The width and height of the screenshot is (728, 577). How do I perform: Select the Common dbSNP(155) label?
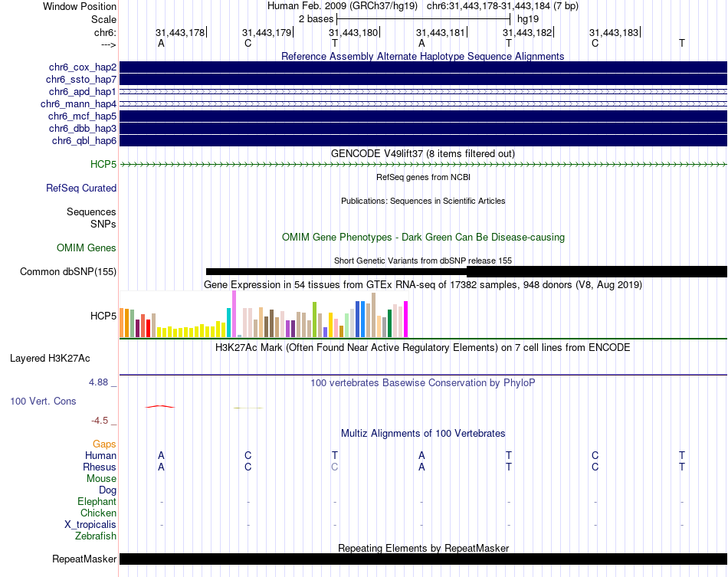[x=68, y=271]
